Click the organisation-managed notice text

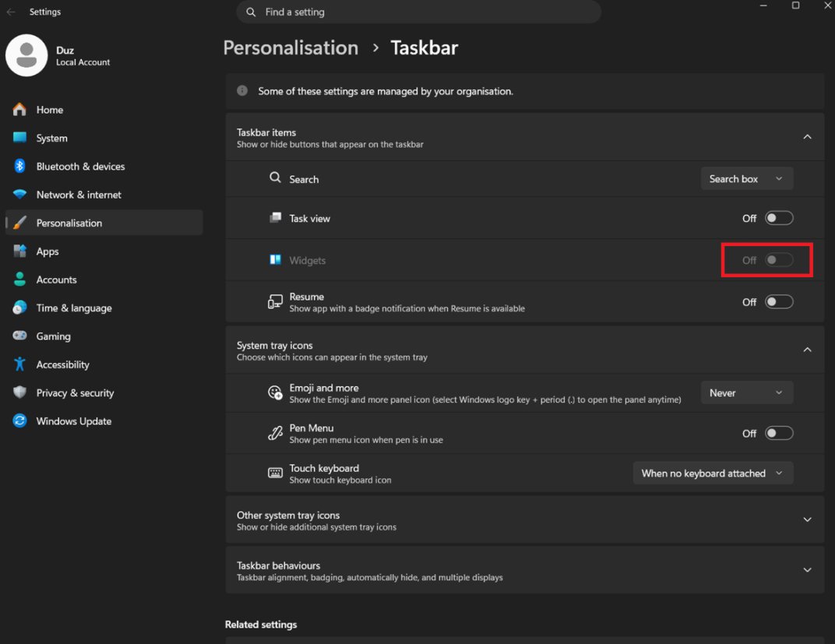pos(386,91)
